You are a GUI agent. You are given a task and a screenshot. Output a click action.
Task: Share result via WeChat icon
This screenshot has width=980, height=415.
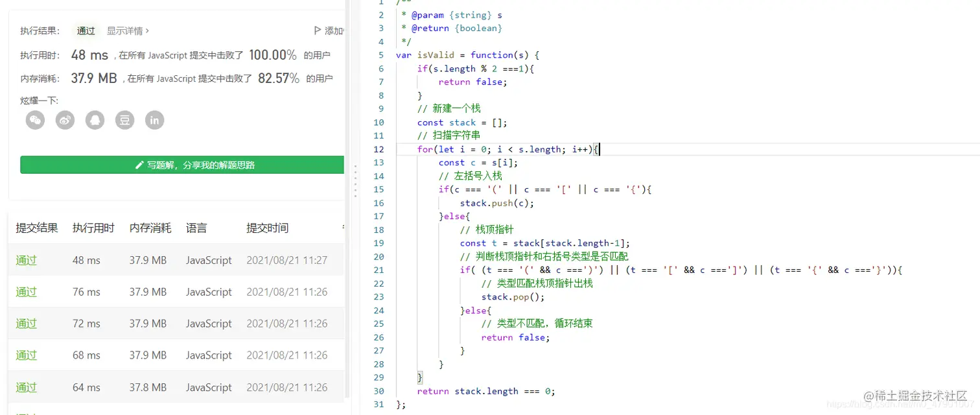point(35,120)
